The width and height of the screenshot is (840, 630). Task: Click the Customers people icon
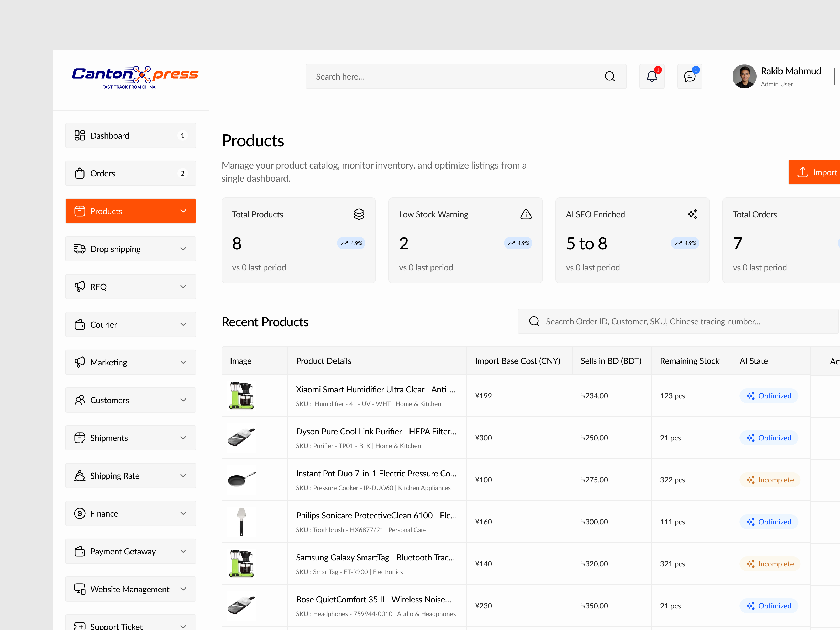pos(80,400)
